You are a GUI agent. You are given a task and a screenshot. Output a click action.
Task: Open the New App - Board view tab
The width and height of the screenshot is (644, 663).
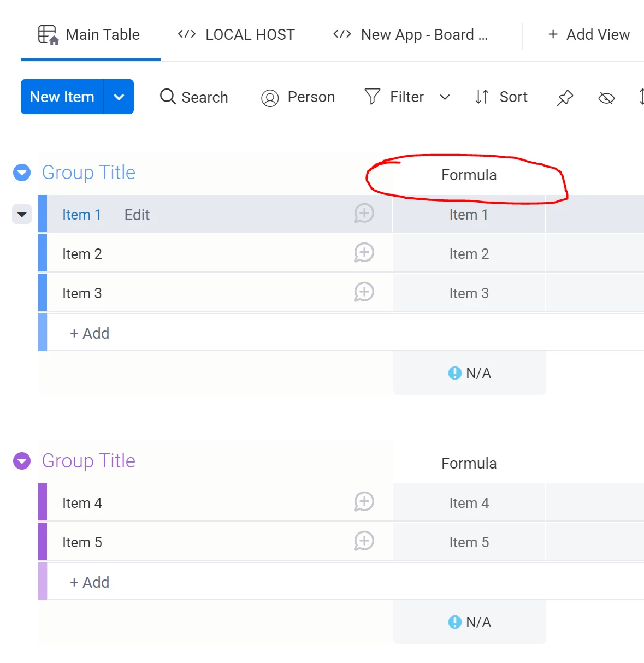tap(410, 35)
